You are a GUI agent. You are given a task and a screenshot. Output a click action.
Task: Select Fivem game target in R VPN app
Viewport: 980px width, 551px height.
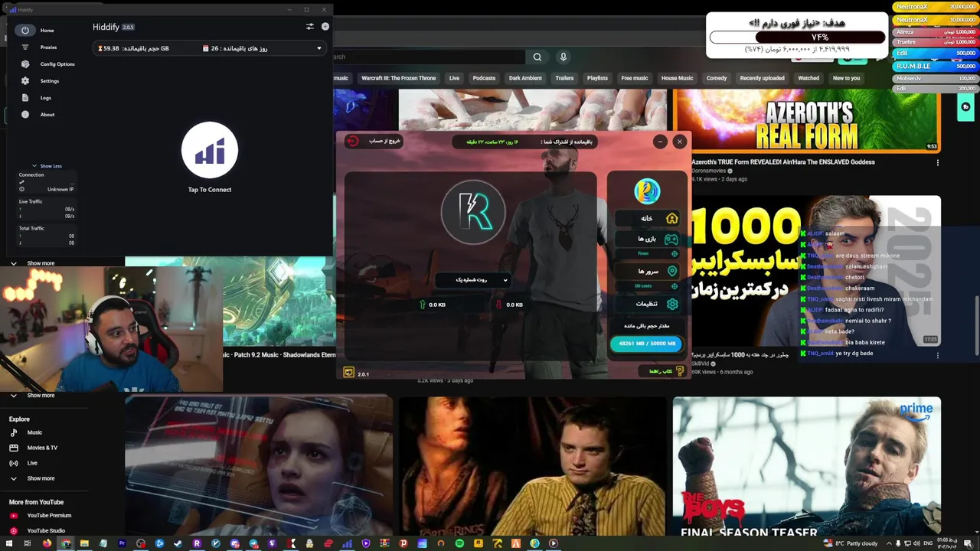point(648,253)
